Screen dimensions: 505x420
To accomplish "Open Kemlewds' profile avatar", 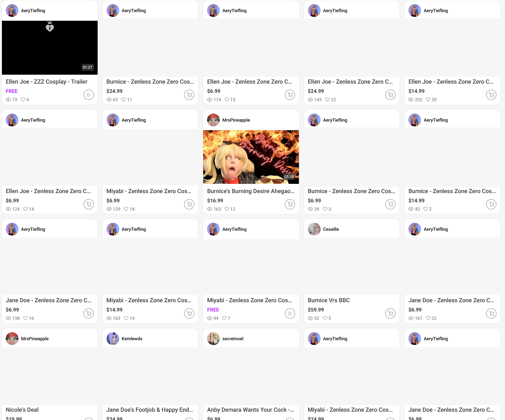I will click(x=113, y=339).
